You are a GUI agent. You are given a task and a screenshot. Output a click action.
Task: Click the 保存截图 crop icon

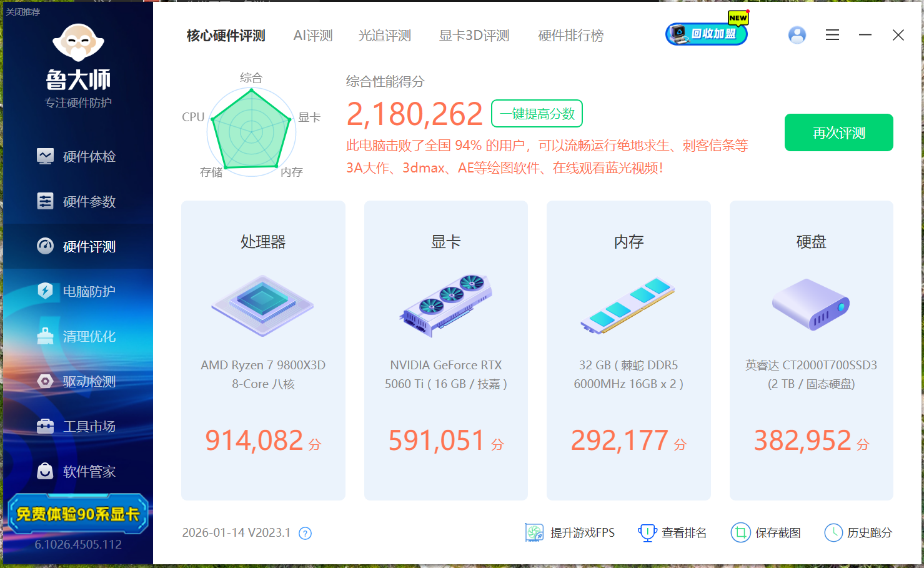point(740,532)
